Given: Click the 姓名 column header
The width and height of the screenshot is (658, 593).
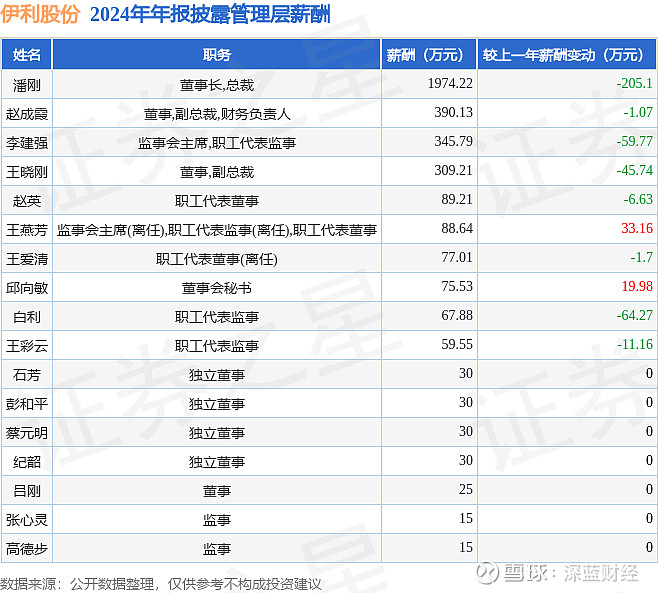Looking at the screenshot, I should [26, 55].
